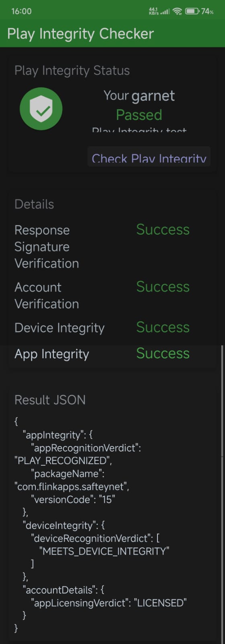Tap the Device Integrity row label
This screenshot has height=644, width=225.
(x=59, y=328)
